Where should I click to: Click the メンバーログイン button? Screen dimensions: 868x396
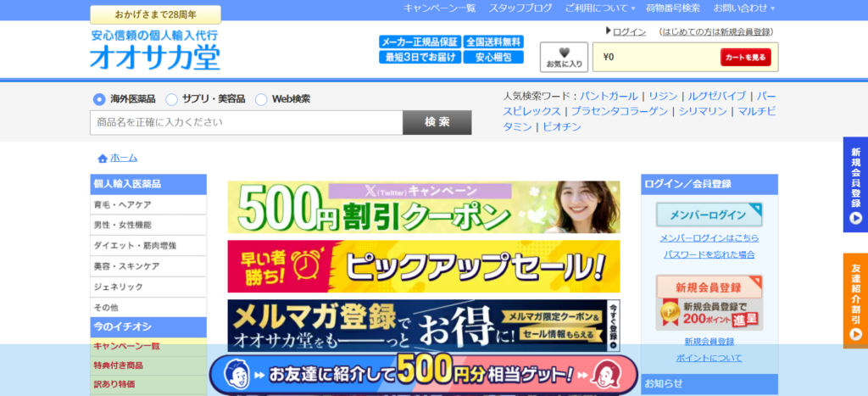coord(709,215)
